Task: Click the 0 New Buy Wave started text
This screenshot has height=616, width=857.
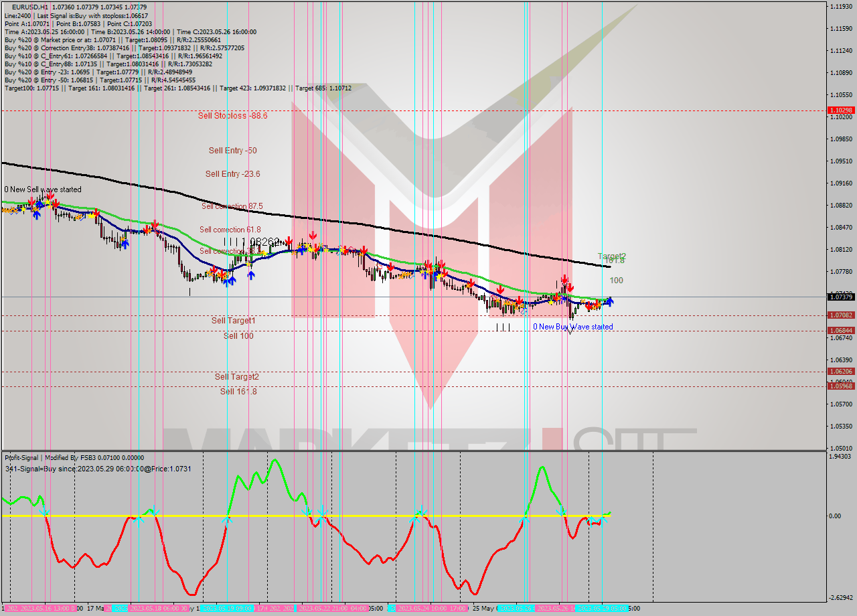Action: pyautogui.click(x=572, y=326)
